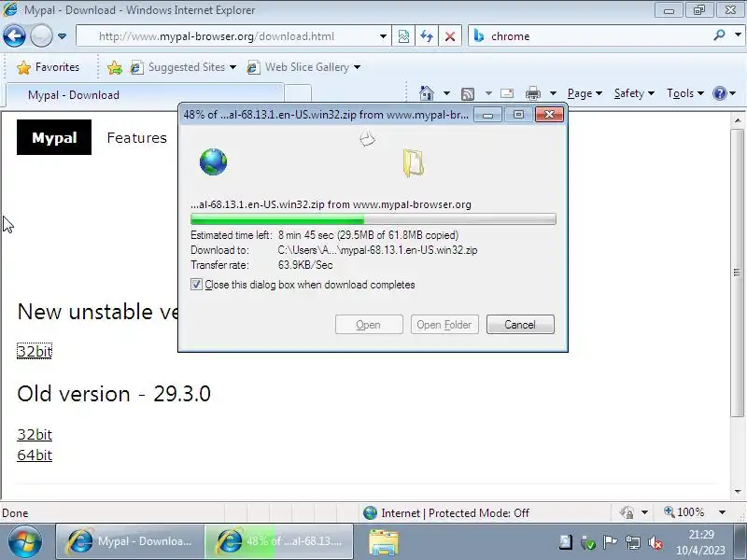Viewport: 747px width, 560px height.
Task: Click the green download progress bar
Action: [x=373, y=219]
